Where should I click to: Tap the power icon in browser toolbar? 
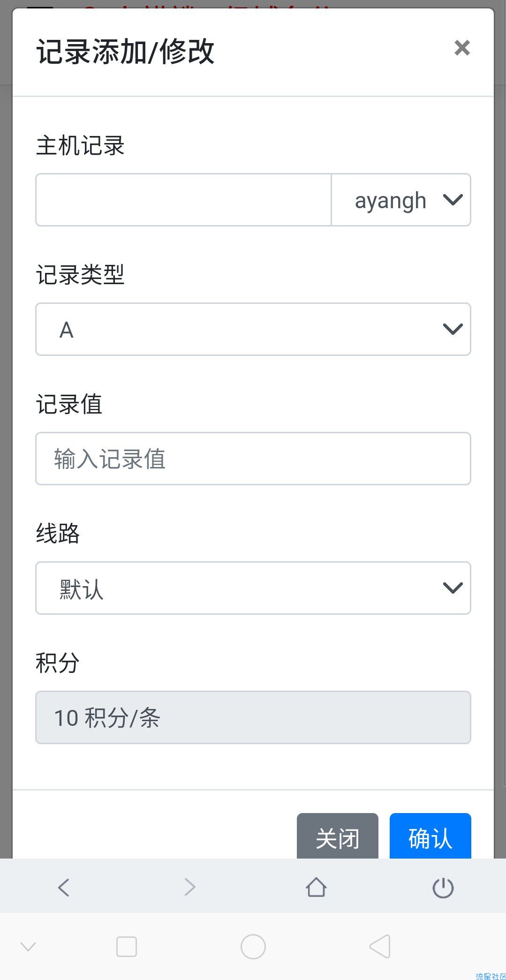443,888
